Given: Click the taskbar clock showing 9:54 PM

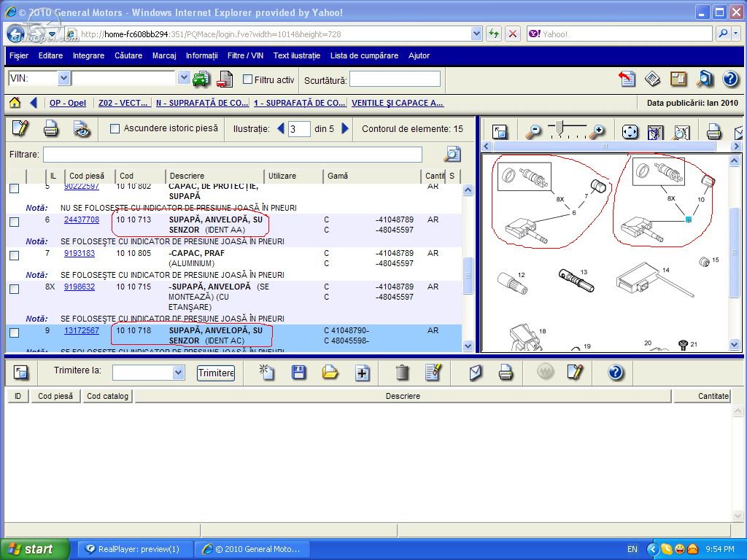Looking at the screenshot, I should (720, 549).
